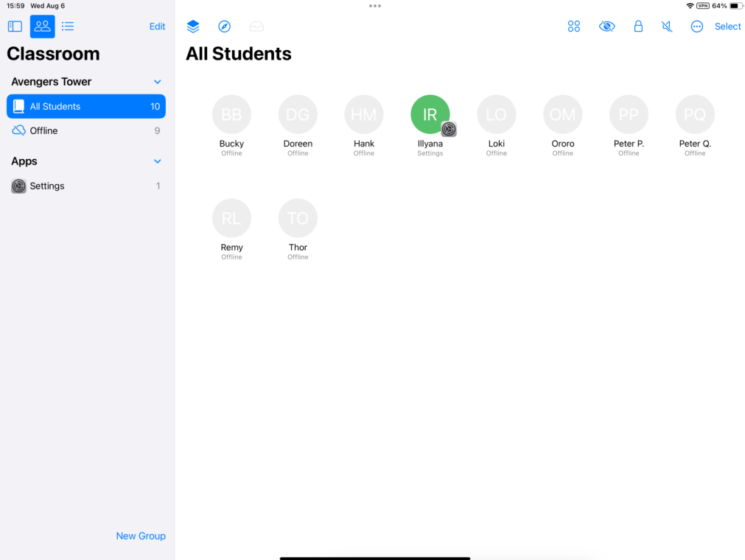The width and height of the screenshot is (745, 560).
Task: Hide student apps with eye icon
Action: click(606, 26)
